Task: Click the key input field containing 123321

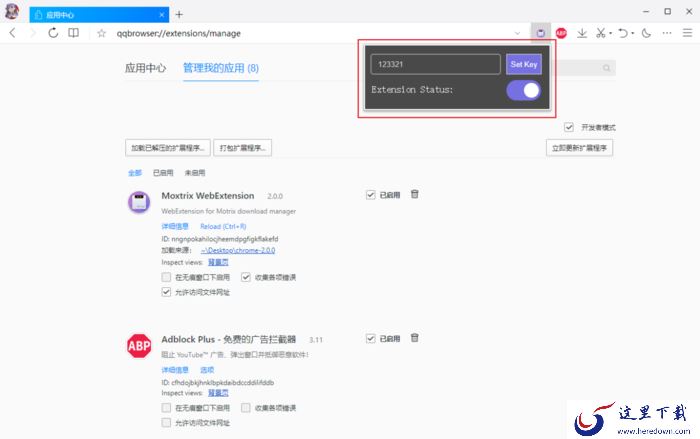Action: tap(436, 64)
